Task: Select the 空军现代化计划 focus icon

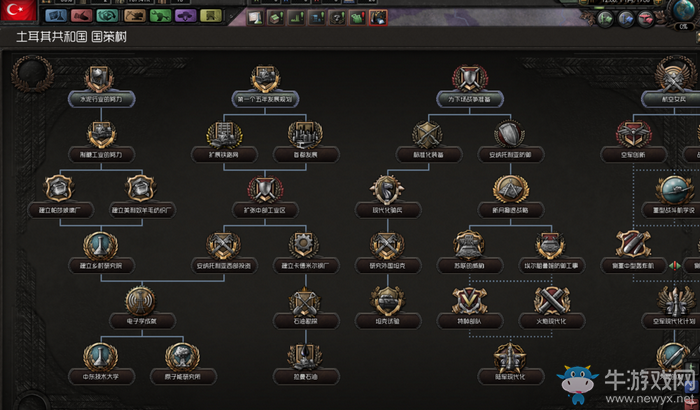Action: coord(674,301)
